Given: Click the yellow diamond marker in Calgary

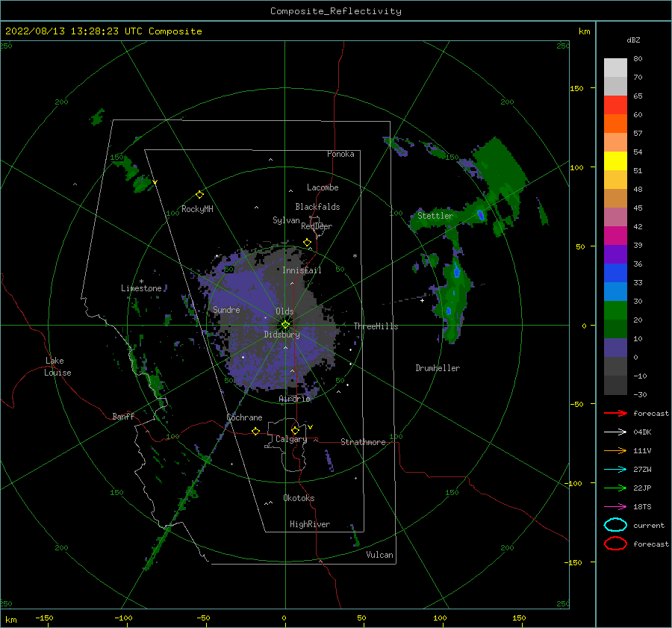Looking at the screenshot, I should point(295,430).
